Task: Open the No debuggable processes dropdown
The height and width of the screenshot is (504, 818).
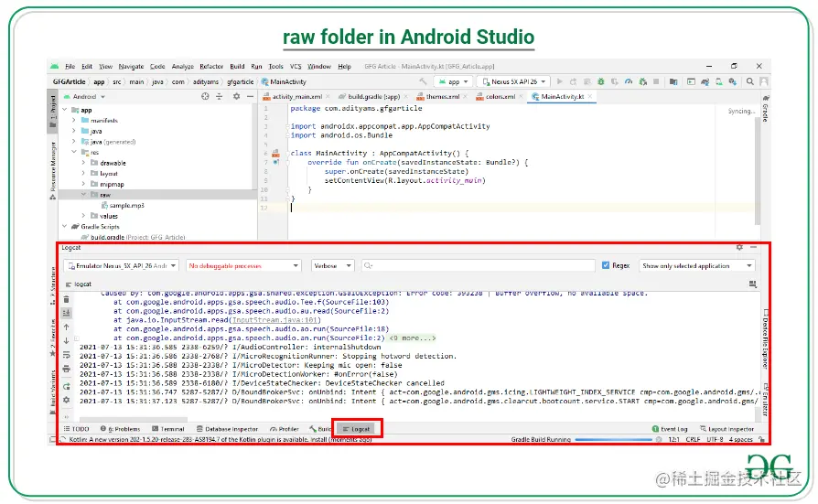Action: pyautogui.click(x=243, y=265)
